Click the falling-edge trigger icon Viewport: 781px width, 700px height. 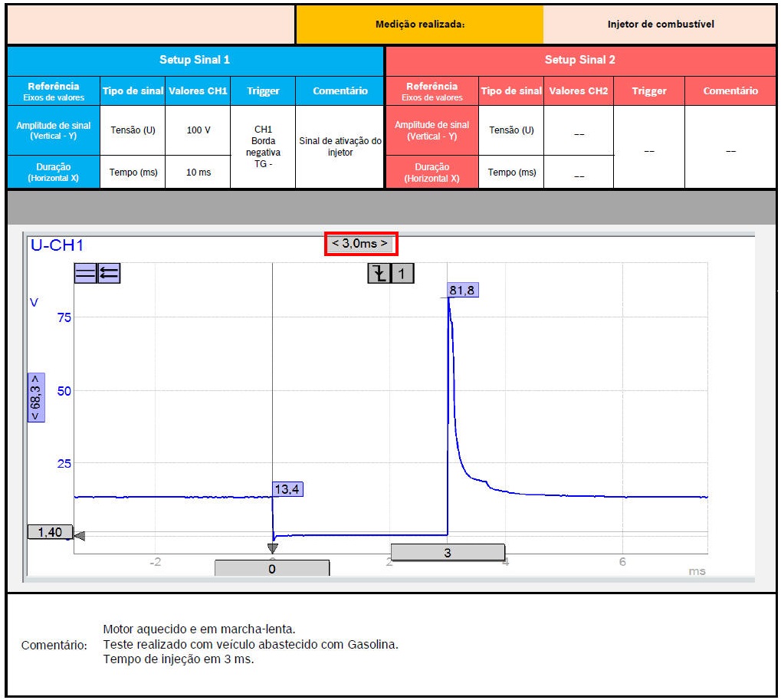click(379, 273)
